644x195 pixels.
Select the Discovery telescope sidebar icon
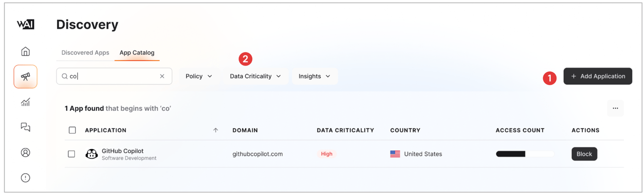(x=25, y=76)
